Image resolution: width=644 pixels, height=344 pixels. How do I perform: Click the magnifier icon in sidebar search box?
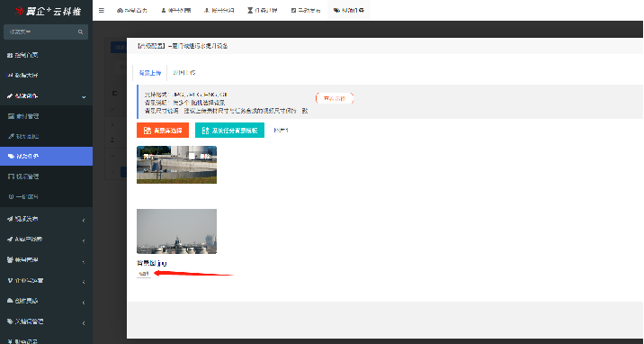(x=81, y=32)
